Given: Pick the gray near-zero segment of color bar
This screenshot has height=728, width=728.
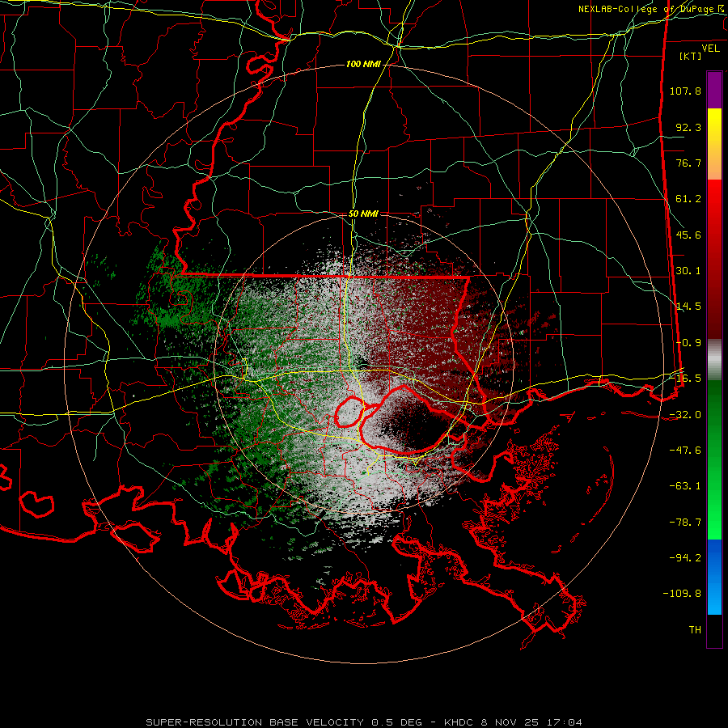Looking at the screenshot, I should tap(714, 359).
